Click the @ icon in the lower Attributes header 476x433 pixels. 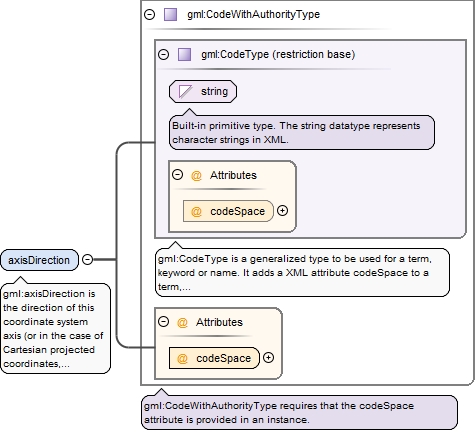pyautogui.click(x=182, y=322)
